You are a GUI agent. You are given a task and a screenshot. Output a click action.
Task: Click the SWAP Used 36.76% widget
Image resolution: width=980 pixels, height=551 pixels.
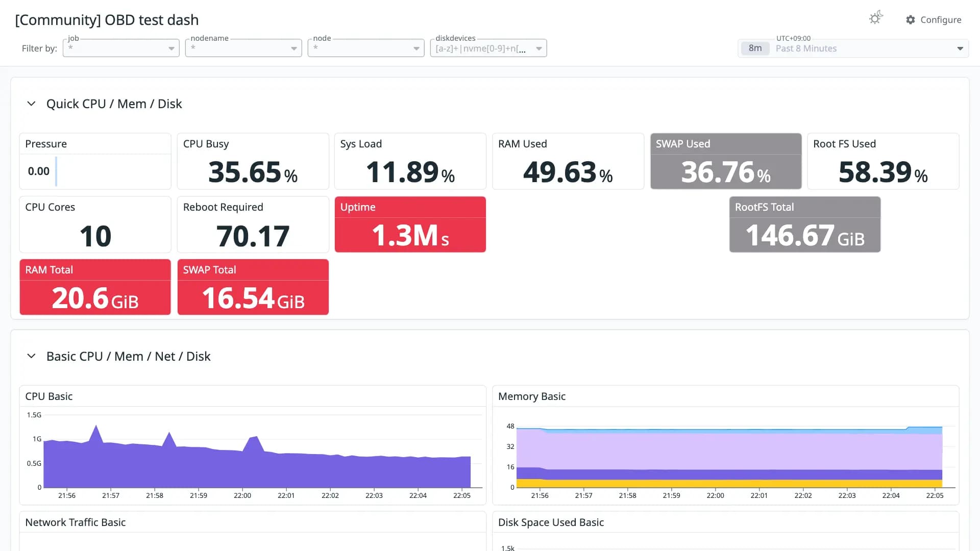pyautogui.click(x=725, y=161)
